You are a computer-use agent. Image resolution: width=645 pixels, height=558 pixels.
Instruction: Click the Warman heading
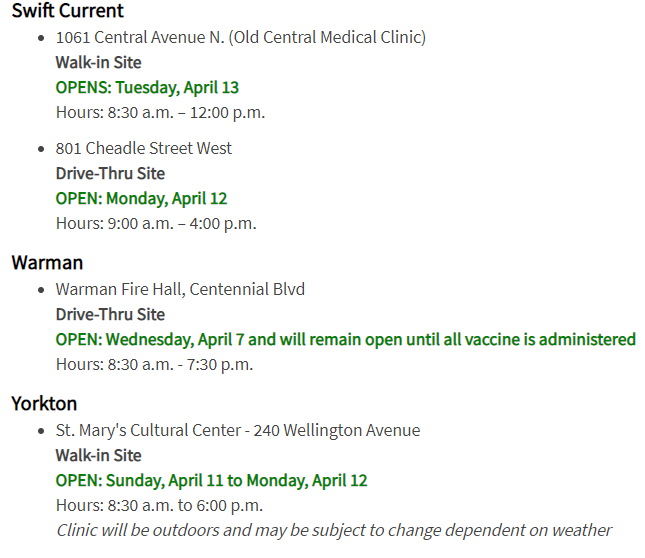[47, 263]
